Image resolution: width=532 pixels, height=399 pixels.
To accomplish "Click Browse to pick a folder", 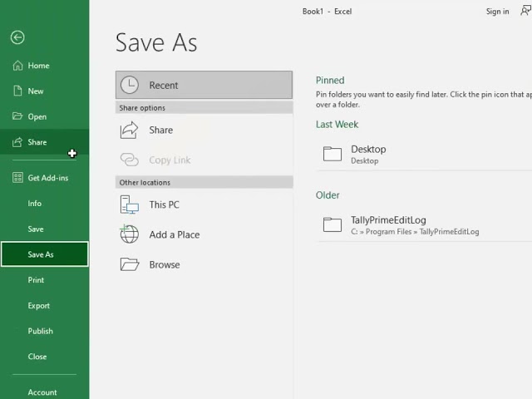I will click(165, 264).
